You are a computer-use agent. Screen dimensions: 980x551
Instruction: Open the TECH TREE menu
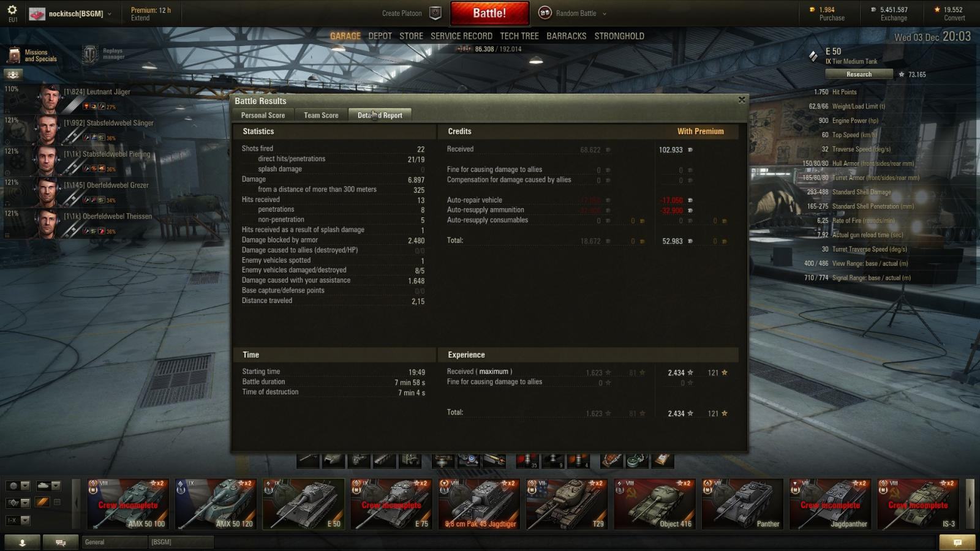coord(519,36)
